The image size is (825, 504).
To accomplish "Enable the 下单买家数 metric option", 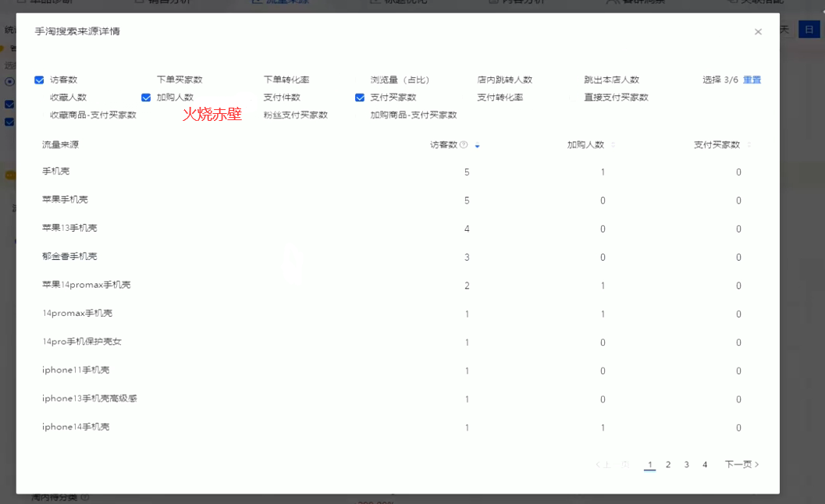I will [179, 80].
